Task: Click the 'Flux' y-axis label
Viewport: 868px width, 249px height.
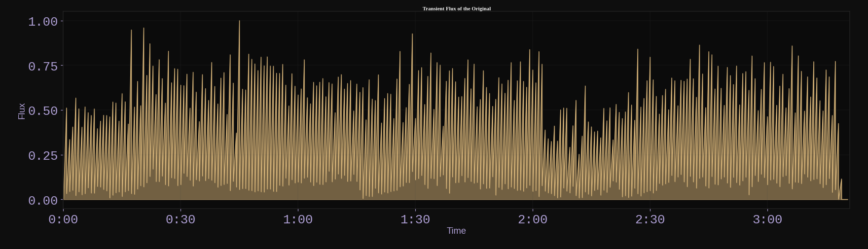Action: [22, 111]
